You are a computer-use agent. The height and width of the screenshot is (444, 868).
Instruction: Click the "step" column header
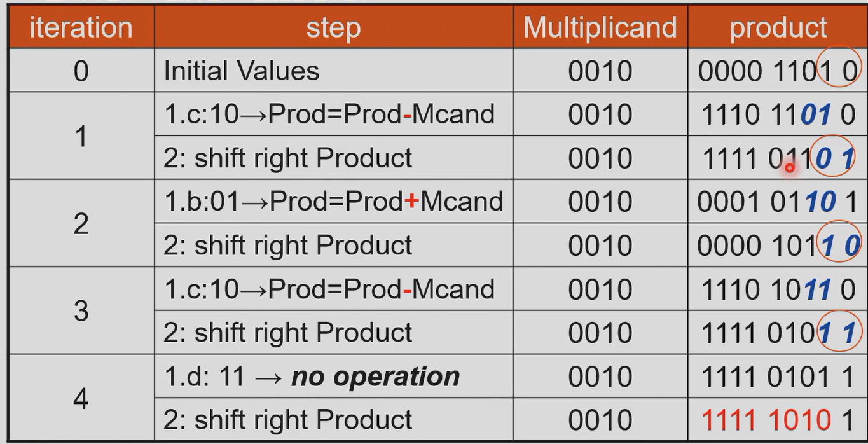pos(333,28)
